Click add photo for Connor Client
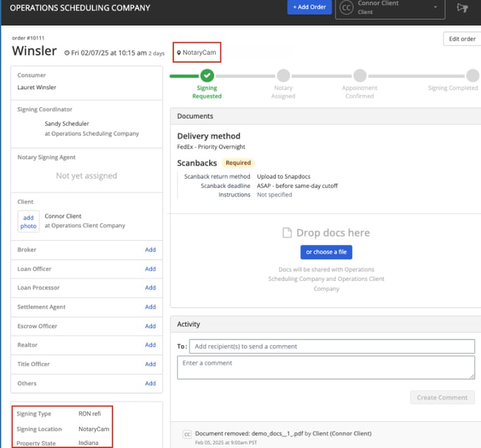The height and width of the screenshot is (448, 481). [28, 222]
